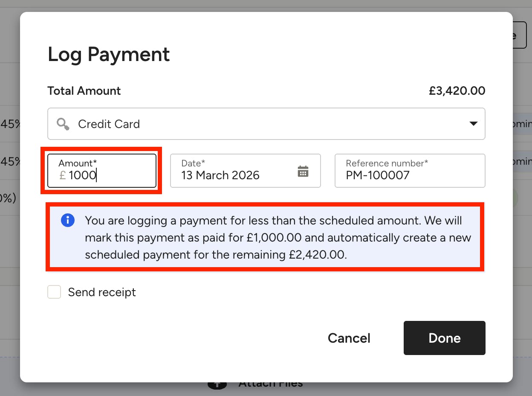This screenshot has height=396, width=532.
Task: Click the partially hidden button at top right
Action: pyautogui.click(x=520, y=35)
